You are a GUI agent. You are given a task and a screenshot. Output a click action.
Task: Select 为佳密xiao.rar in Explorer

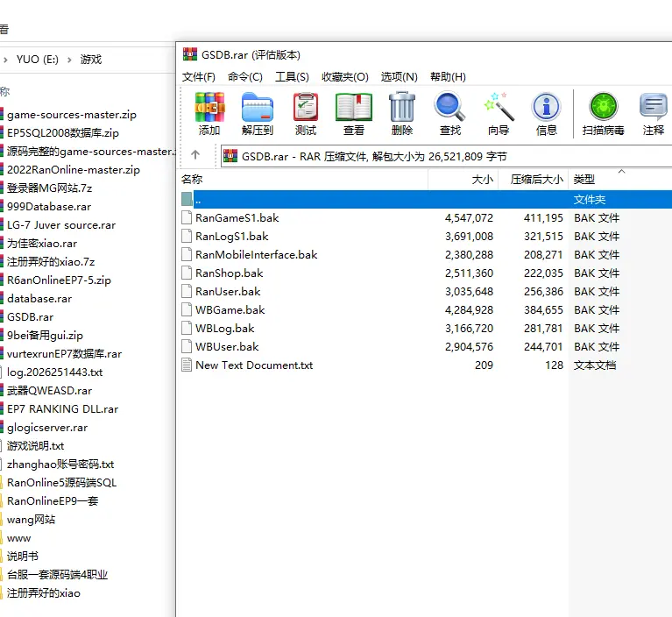[x=42, y=243]
